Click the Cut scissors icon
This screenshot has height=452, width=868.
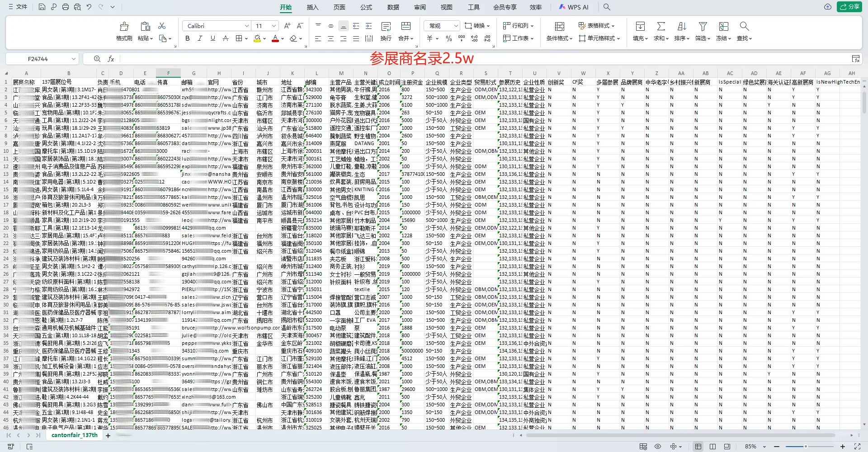[x=162, y=26]
